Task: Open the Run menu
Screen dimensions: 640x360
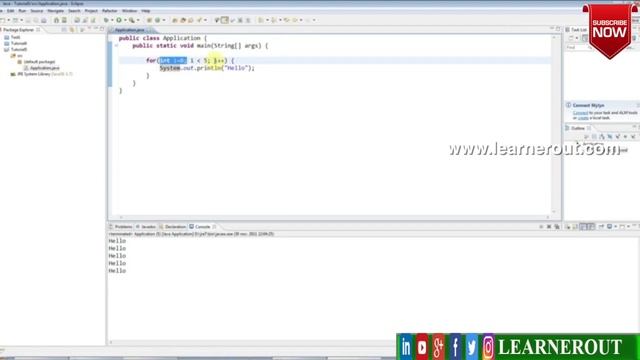Action: click(22, 11)
